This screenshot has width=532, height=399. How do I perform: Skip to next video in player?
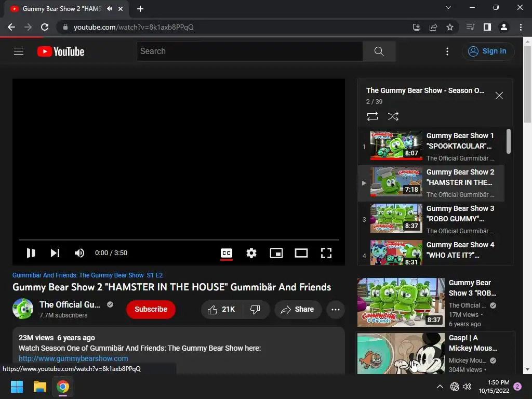click(x=55, y=253)
